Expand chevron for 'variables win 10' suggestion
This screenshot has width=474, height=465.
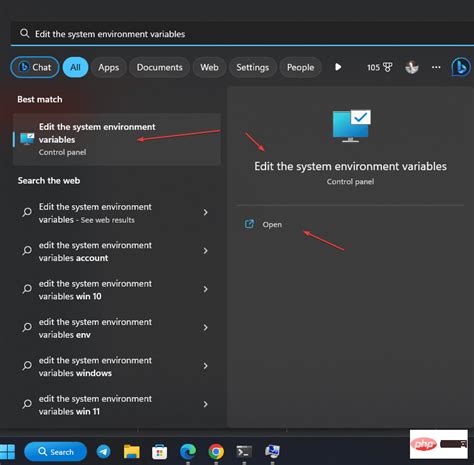tap(206, 289)
